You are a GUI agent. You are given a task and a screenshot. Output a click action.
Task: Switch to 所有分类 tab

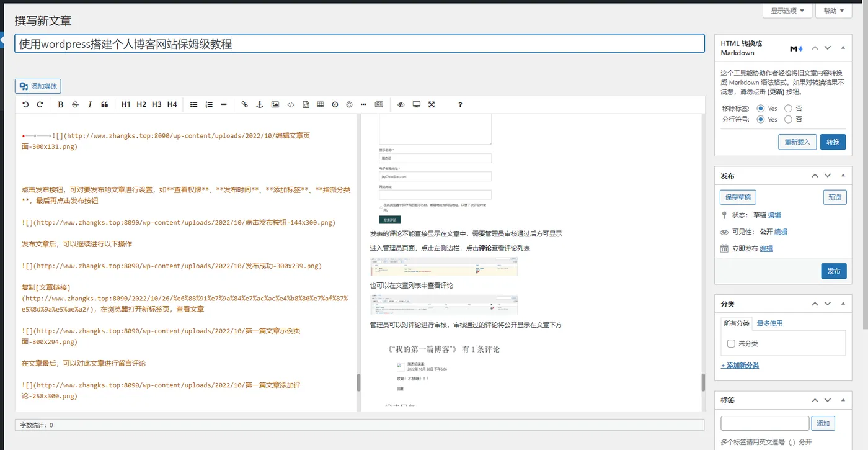pyautogui.click(x=737, y=323)
